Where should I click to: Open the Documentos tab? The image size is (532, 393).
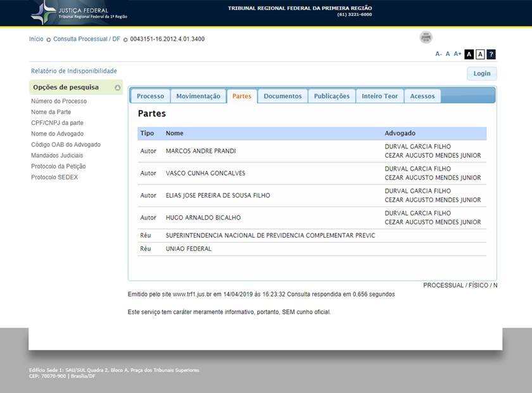pos(282,96)
